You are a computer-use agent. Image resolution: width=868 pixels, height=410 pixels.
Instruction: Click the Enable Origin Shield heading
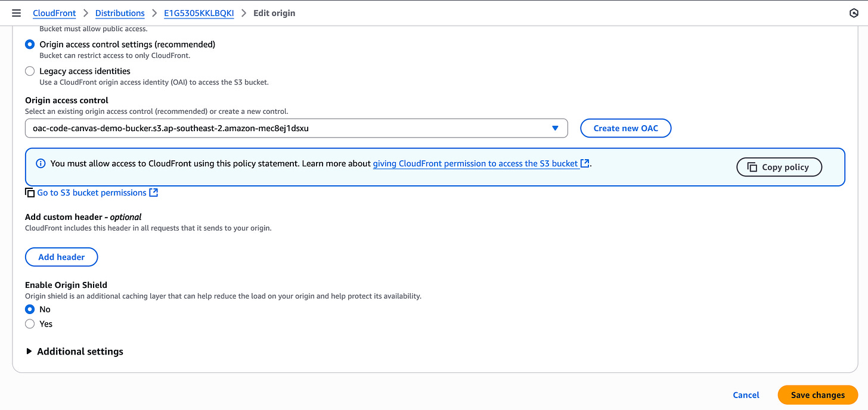coord(66,285)
